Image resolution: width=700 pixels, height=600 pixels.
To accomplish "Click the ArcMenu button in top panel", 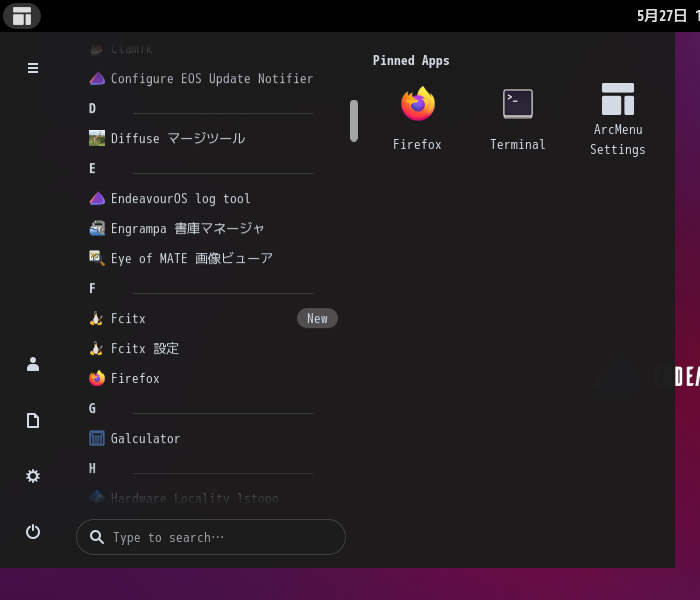I will pos(22,16).
